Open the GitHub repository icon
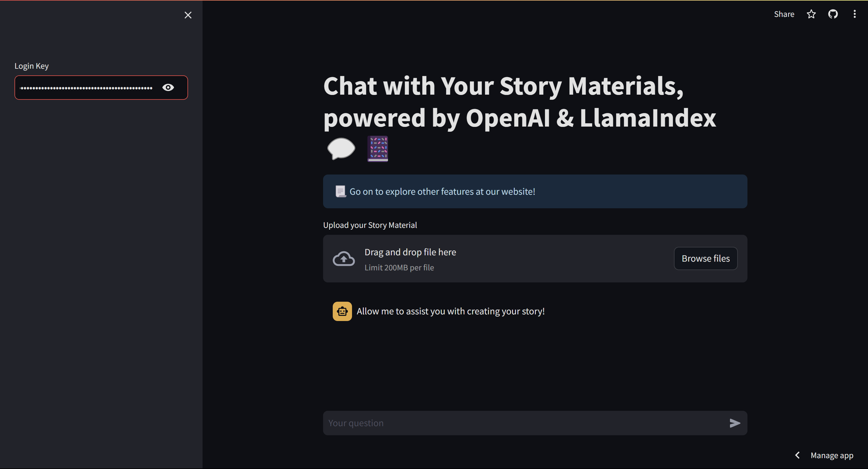Image resolution: width=868 pixels, height=469 pixels. coord(833,14)
